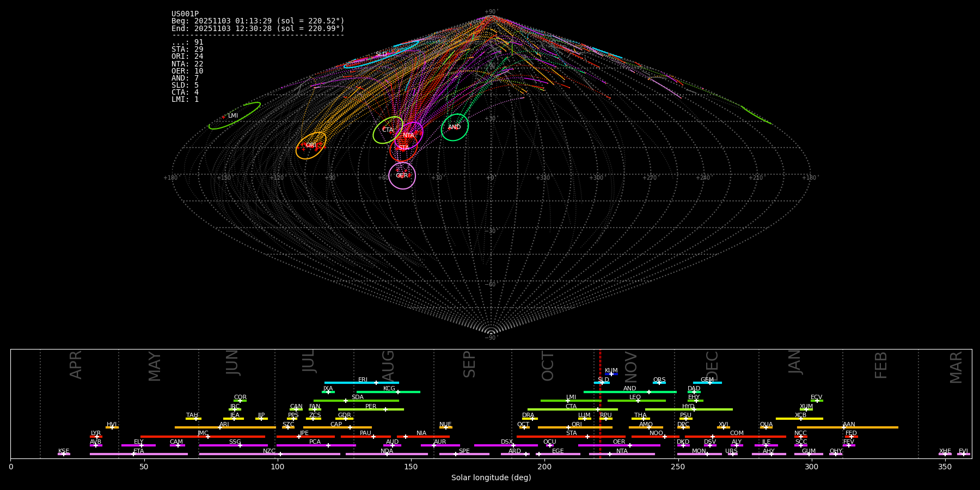The height and width of the screenshot is (490, 980).
Task: Select the EVI shower bar in timeline
Action: coord(964,454)
